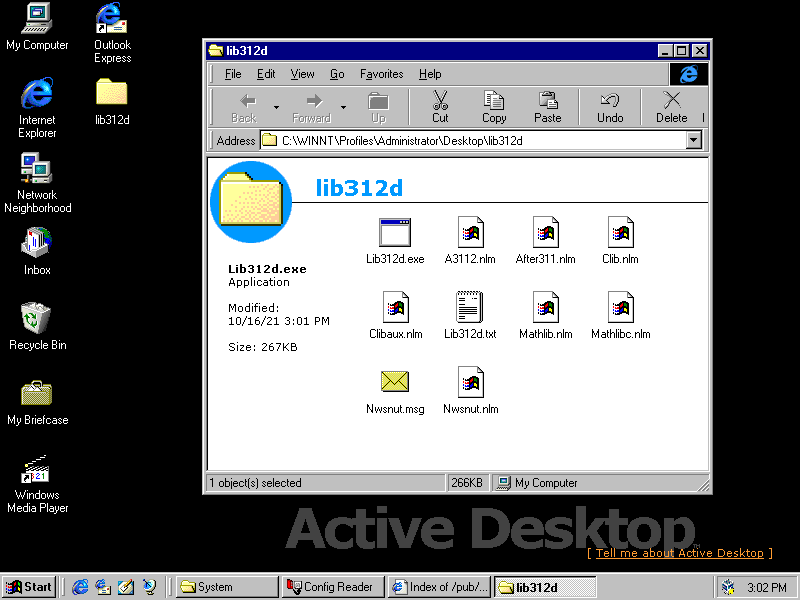The height and width of the screenshot is (600, 800).
Task: Click the Copy toolbar button
Action: point(494,107)
